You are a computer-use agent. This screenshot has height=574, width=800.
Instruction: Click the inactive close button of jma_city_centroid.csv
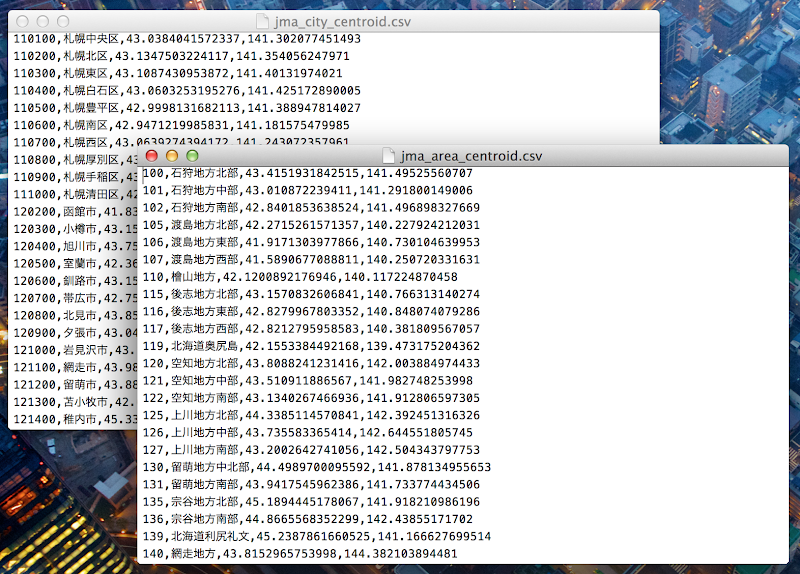click(22, 21)
